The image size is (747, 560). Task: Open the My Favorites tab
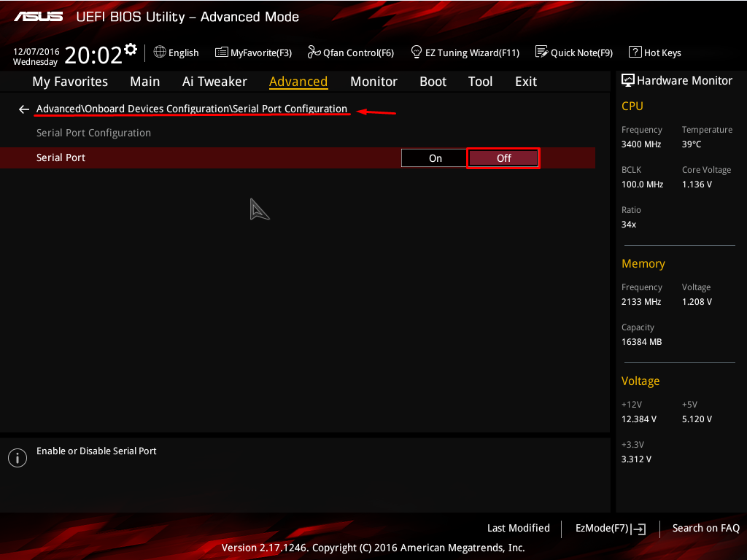[x=70, y=82]
